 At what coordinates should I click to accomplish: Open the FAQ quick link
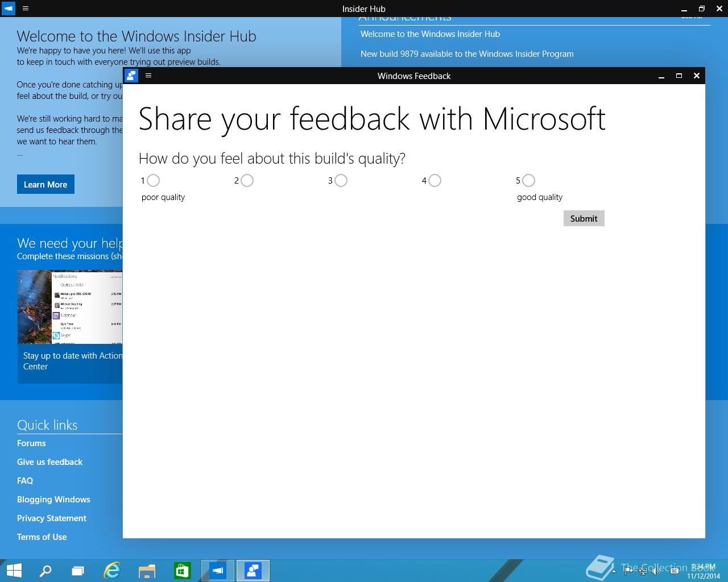[25, 481]
